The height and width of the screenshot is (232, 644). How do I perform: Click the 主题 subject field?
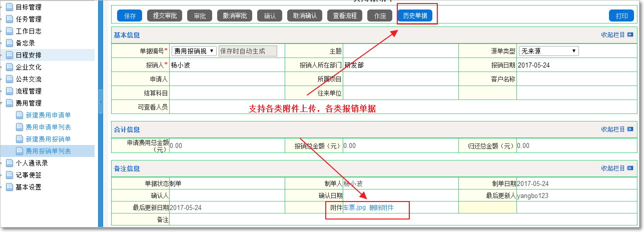coord(401,51)
